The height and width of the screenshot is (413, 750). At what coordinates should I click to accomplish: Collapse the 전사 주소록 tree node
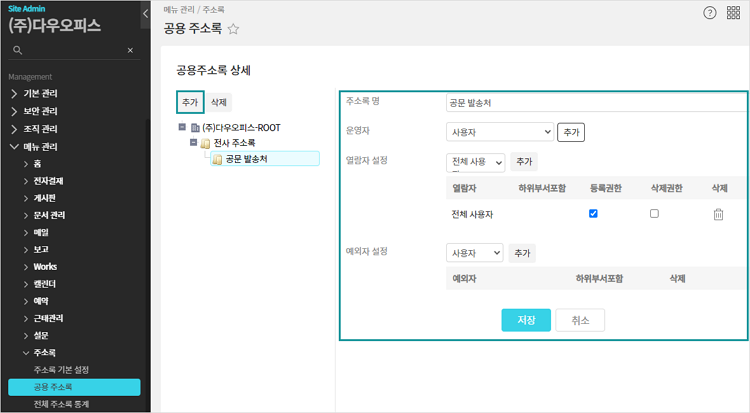tap(193, 143)
